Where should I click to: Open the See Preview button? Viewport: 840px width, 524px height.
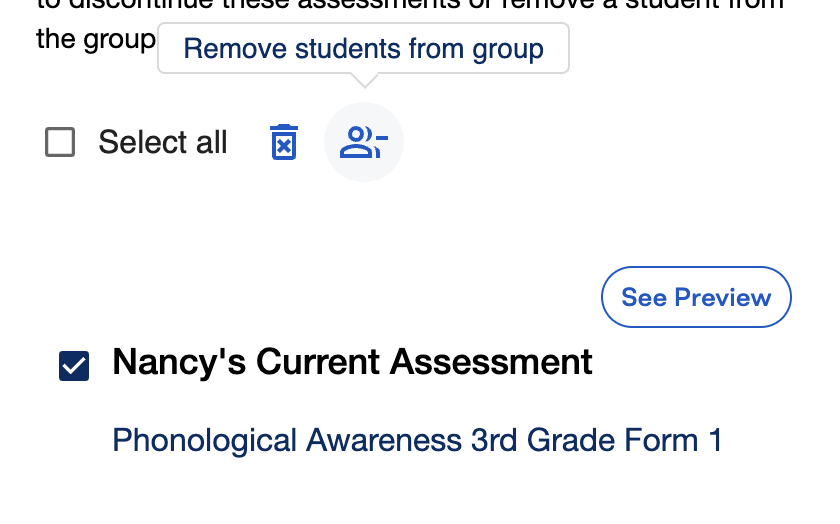(696, 297)
